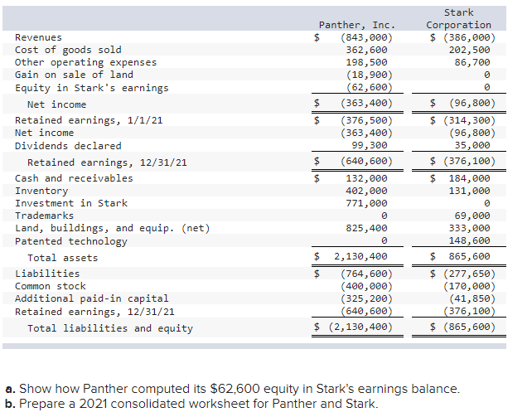This screenshot has height=417, width=532.
Task: Select Stark's trademarks value 69,000
Action: click(x=472, y=216)
